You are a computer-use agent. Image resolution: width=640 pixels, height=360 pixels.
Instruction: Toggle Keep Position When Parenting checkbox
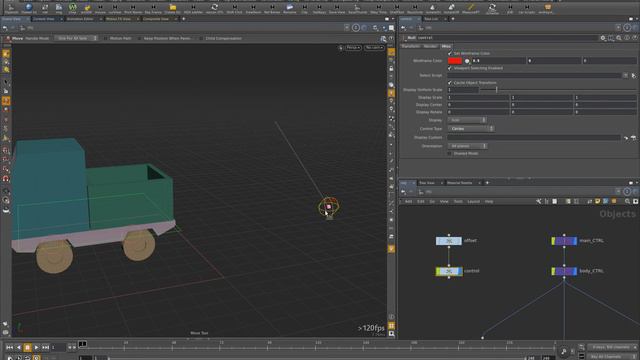point(139,38)
